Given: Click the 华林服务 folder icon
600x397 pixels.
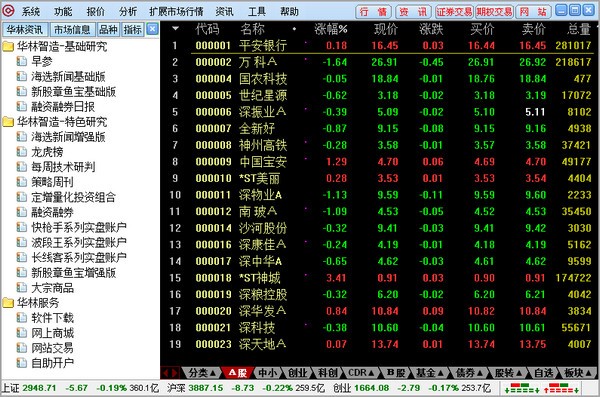Looking at the screenshot, I should [x=8, y=303].
